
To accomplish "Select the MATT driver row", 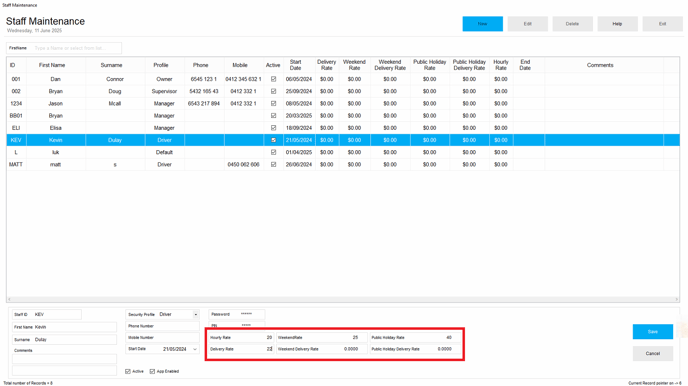I will [343, 164].
